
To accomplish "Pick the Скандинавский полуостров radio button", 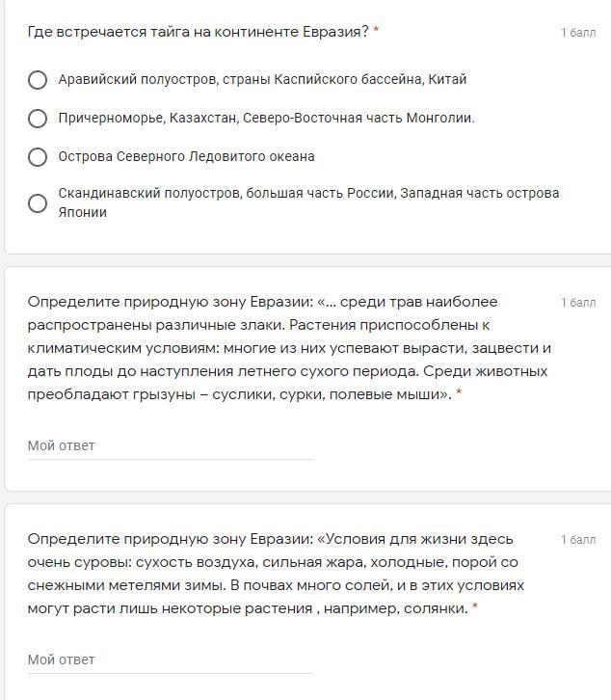I will 38,203.
